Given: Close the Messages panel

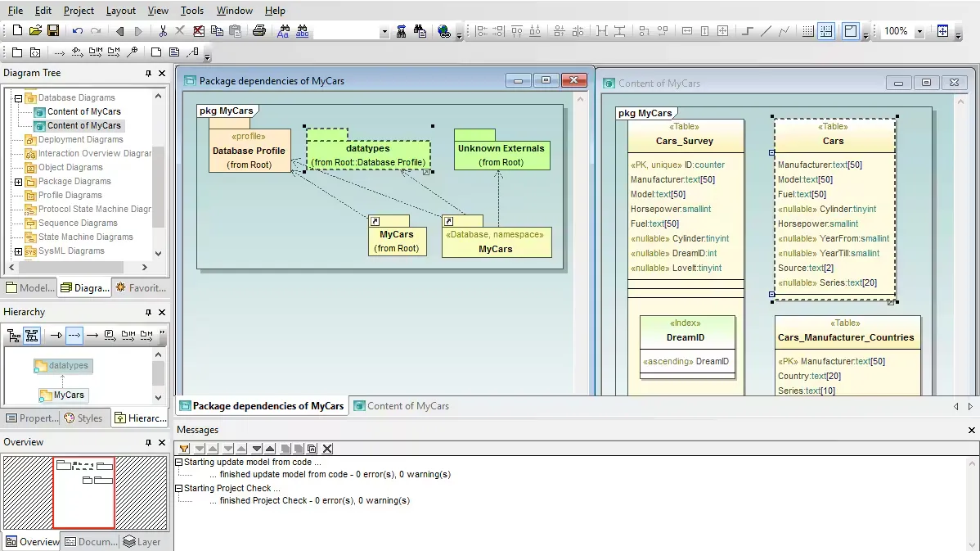Looking at the screenshot, I should pos(971,431).
